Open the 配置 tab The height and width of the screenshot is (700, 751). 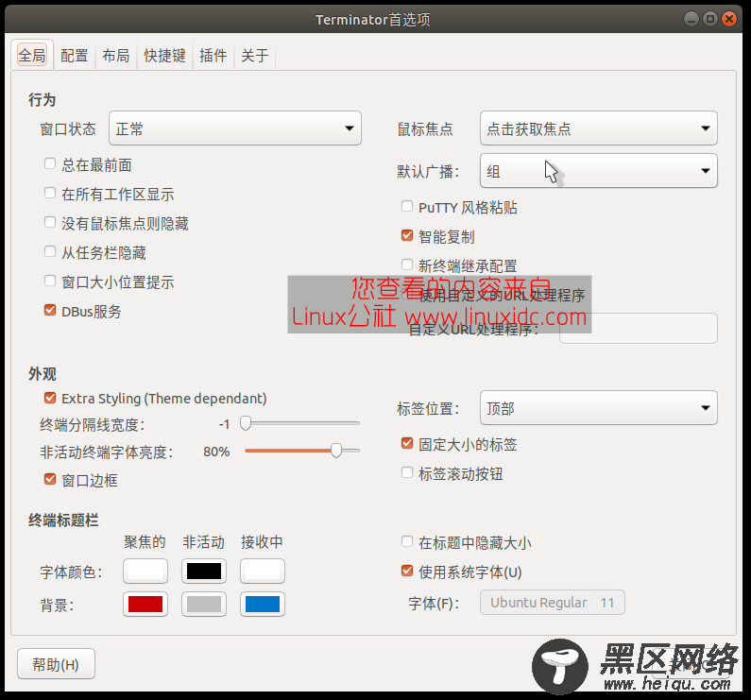click(75, 55)
